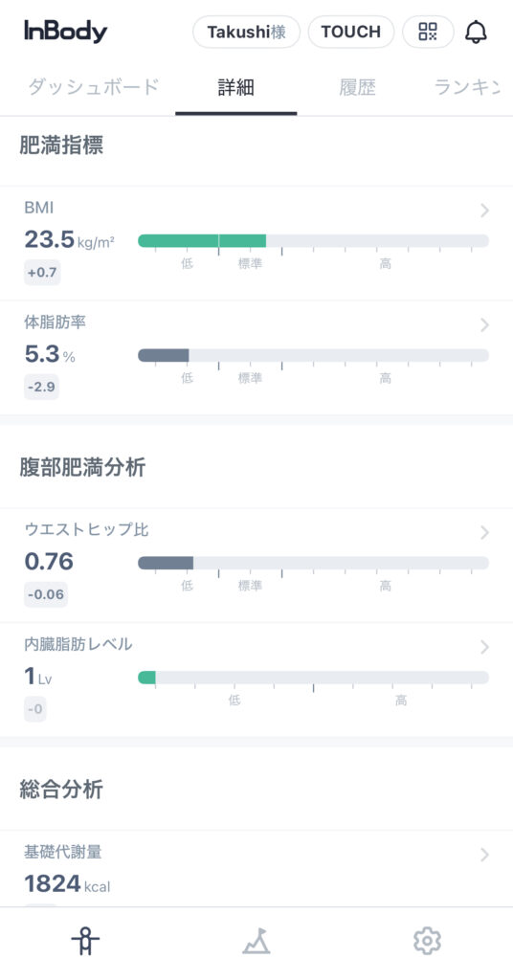Image resolution: width=513 pixels, height=980 pixels.
Task: Switch to 履歴 tab
Action: click(357, 87)
